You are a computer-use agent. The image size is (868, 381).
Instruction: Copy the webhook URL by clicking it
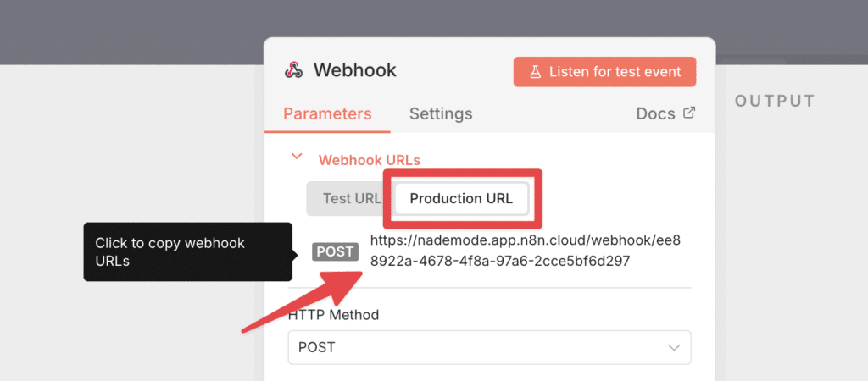pos(525,251)
